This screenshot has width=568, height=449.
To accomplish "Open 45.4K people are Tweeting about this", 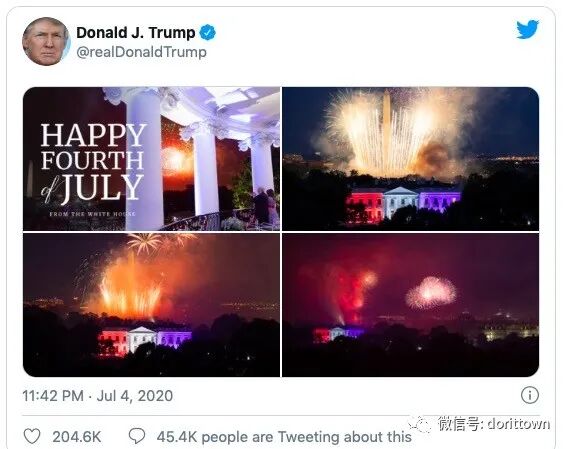I will click(x=284, y=437).
